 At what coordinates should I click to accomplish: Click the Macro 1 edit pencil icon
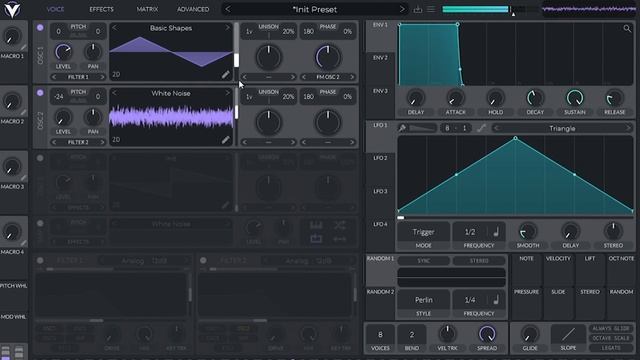tap(24, 47)
